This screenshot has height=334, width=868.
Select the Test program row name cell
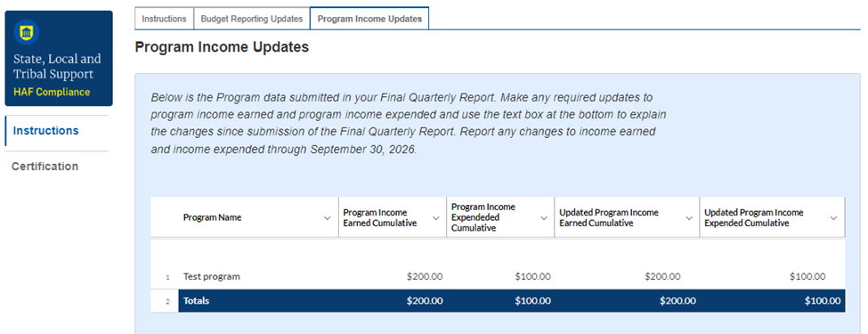point(258,276)
